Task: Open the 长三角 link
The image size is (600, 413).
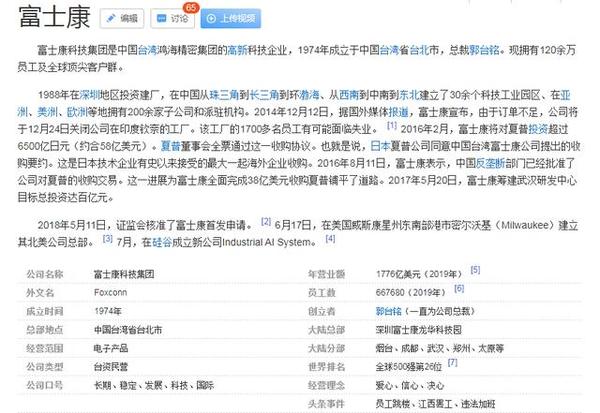Action: [264, 95]
